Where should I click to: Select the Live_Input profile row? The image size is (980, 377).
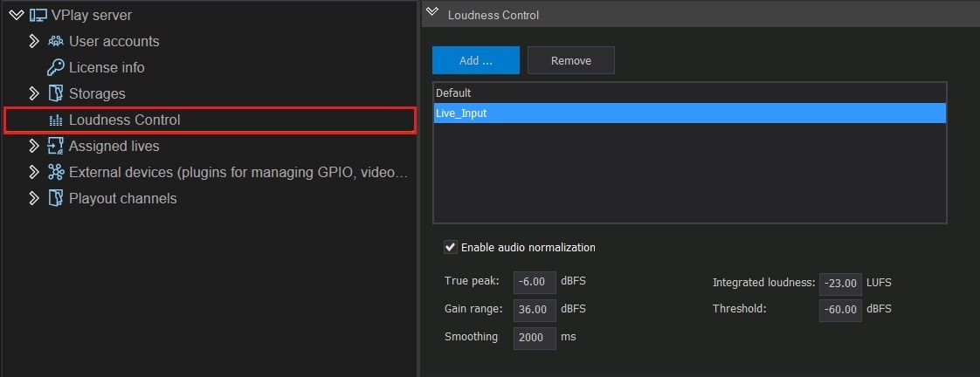(689, 113)
